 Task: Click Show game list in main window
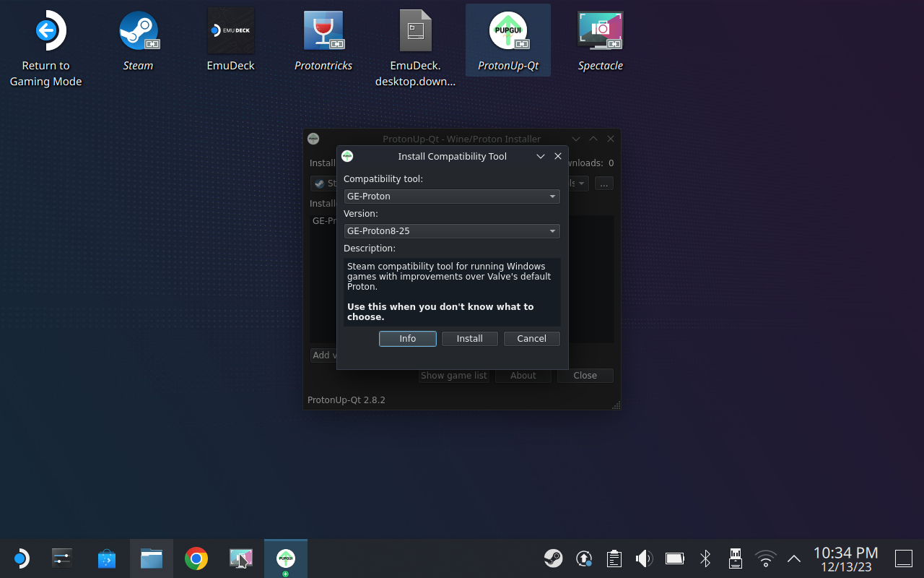[454, 376]
